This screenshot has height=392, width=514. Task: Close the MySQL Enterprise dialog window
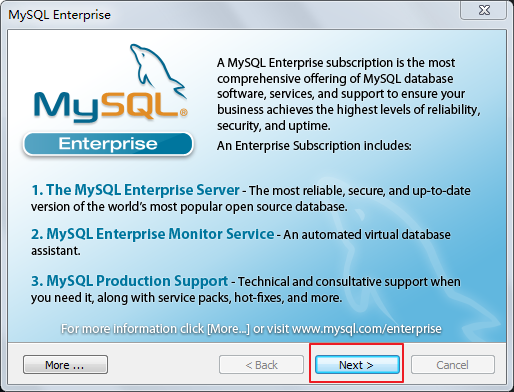click(484, 10)
